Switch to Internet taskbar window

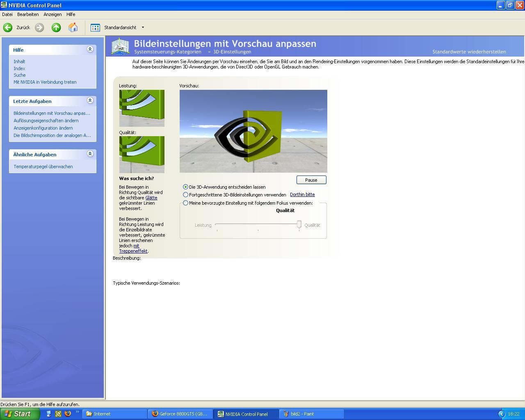click(x=115, y=414)
